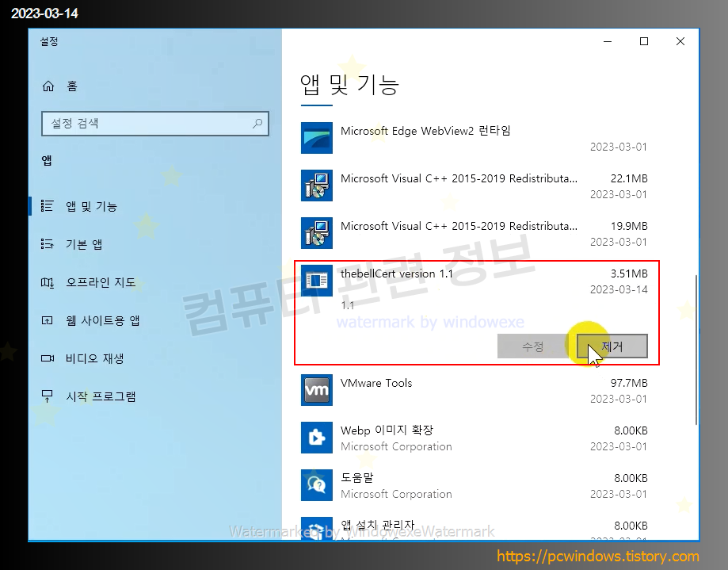This screenshot has height=570, width=728.
Task: Click the thebellCert app icon
Action: tap(317, 281)
